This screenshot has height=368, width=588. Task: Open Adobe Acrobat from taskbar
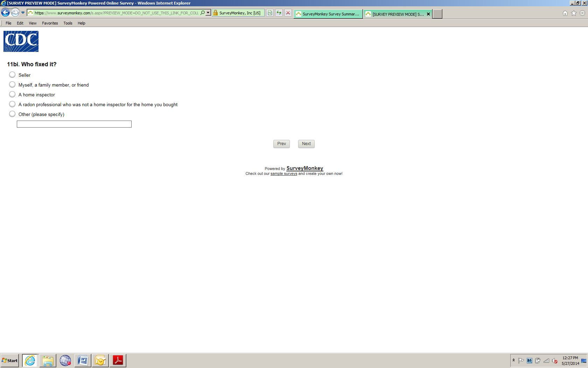pos(118,360)
